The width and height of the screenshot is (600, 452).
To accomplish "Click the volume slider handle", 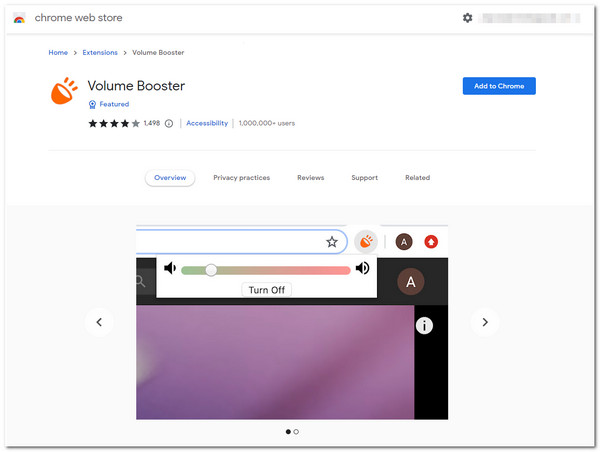I will pyautogui.click(x=211, y=270).
